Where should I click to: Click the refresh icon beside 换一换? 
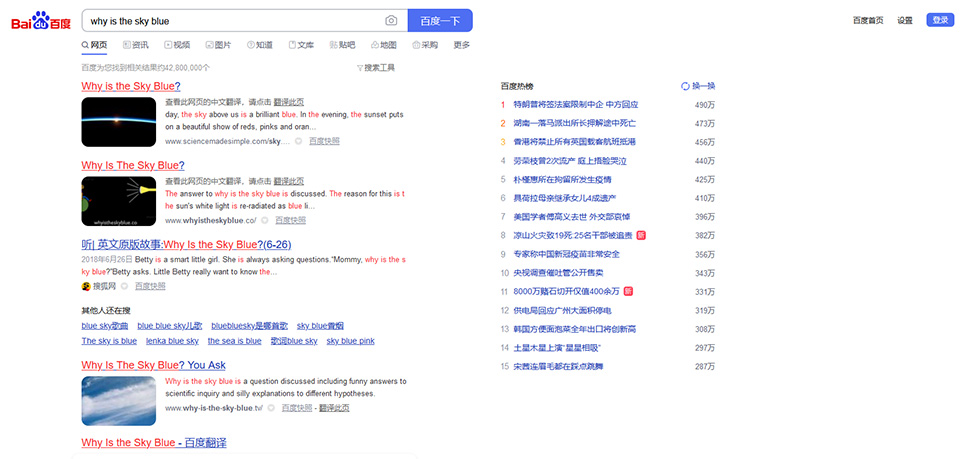(685, 86)
